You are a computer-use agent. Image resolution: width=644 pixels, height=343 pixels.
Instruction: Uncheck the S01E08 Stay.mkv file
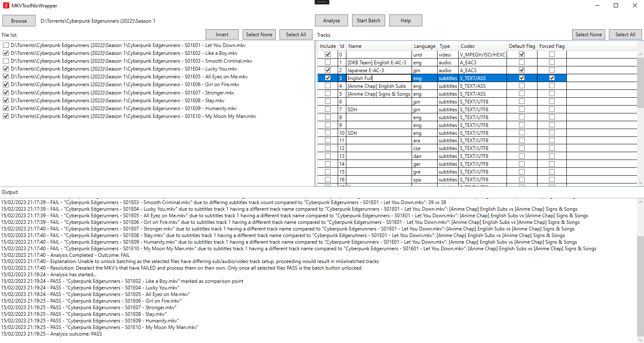[x=6, y=101]
